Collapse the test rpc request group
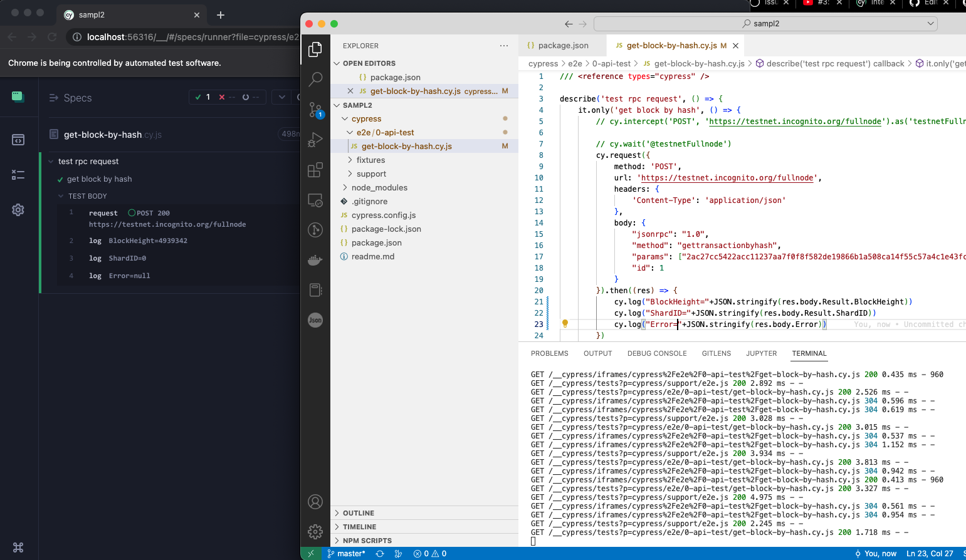The image size is (966, 560). 51,161
